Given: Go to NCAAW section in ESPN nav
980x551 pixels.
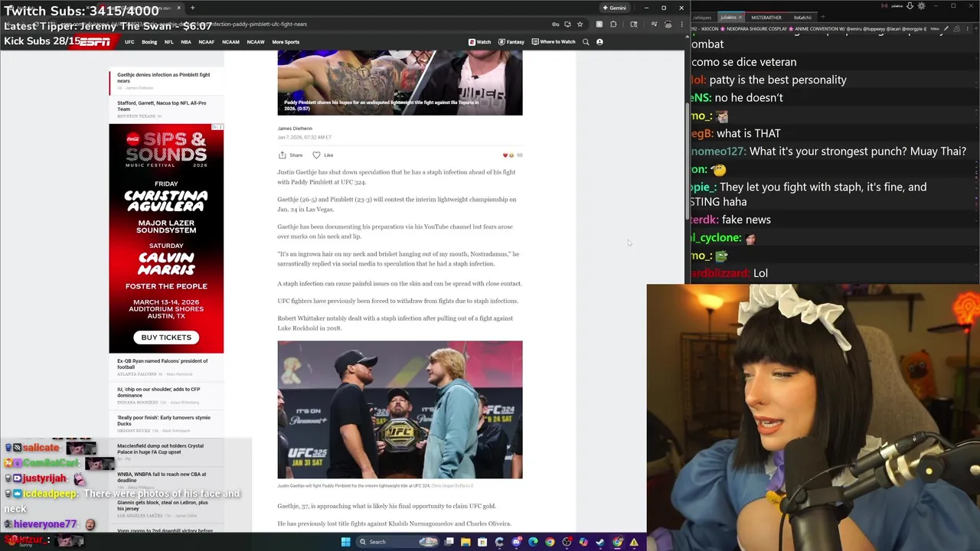Looking at the screenshot, I should [x=255, y=42].
